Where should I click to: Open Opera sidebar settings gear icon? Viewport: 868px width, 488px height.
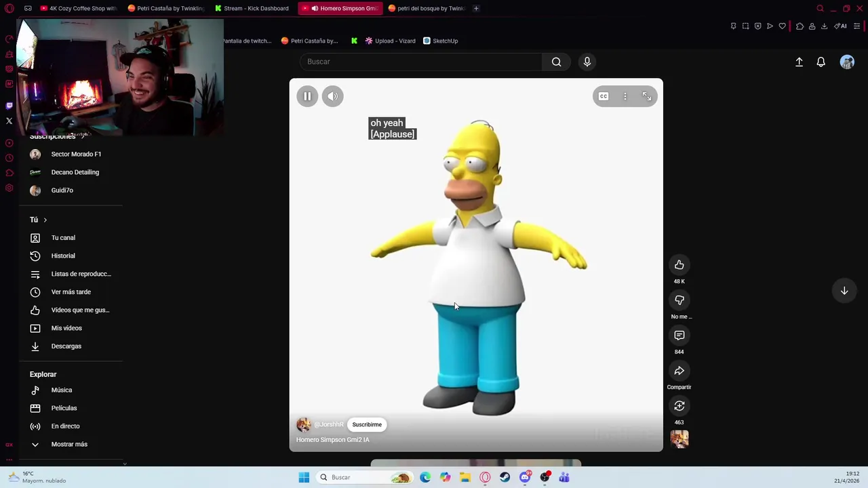[x=9, y=188]
